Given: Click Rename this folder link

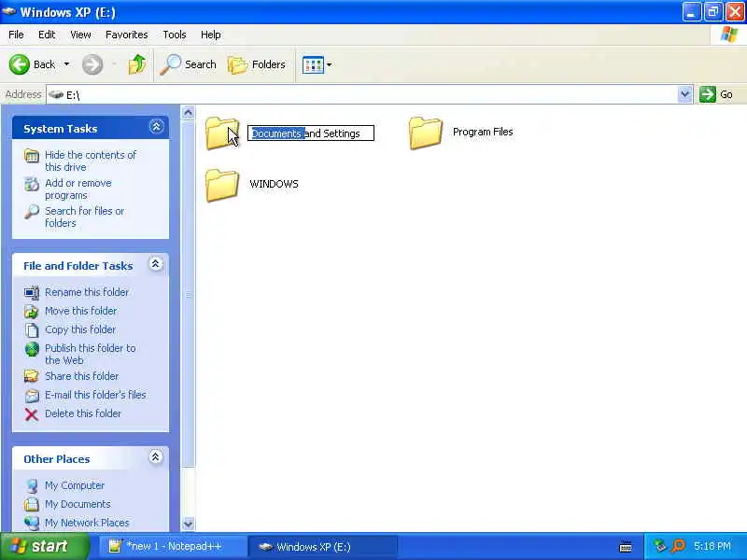Looking at the screenshot, I should coord(87,292).
